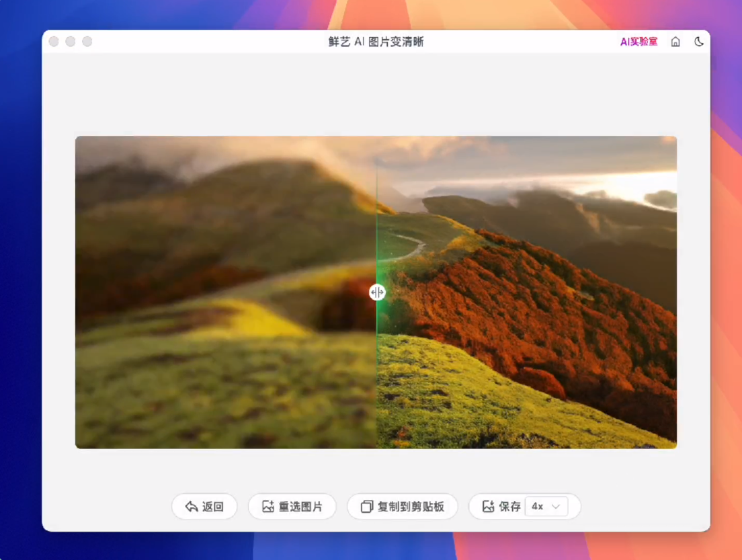Click 返回 to go back
Screen dimensions: 742x560
pyautogui.click(x=204, y=506)
